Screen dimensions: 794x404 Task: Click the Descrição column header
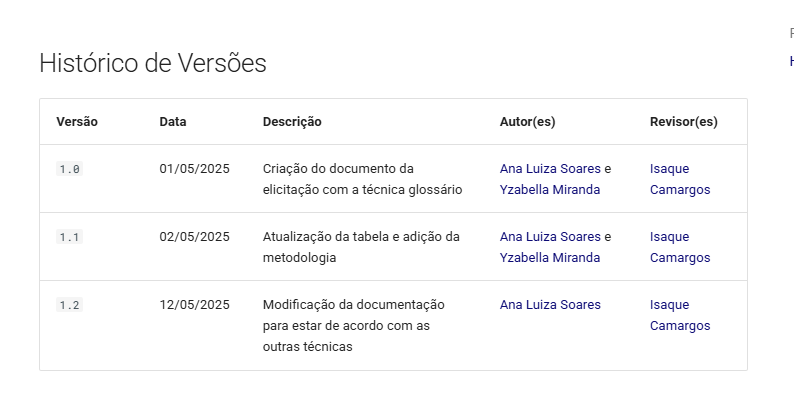292,122
